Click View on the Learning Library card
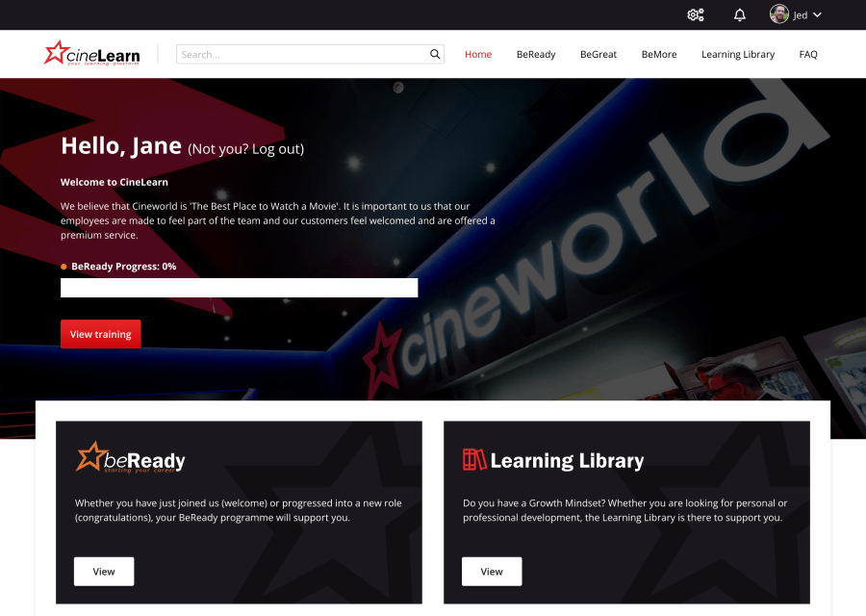866x616 pixels. pos(492,572)
